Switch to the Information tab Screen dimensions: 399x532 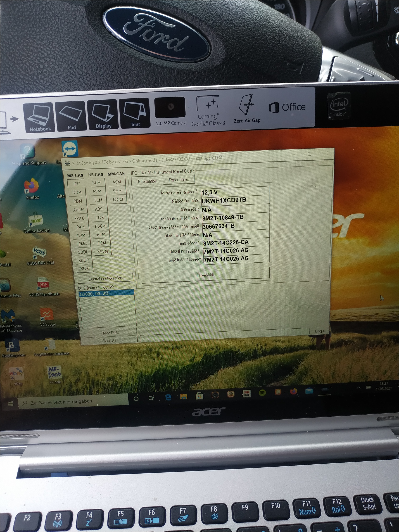click(x=147, y=181)
